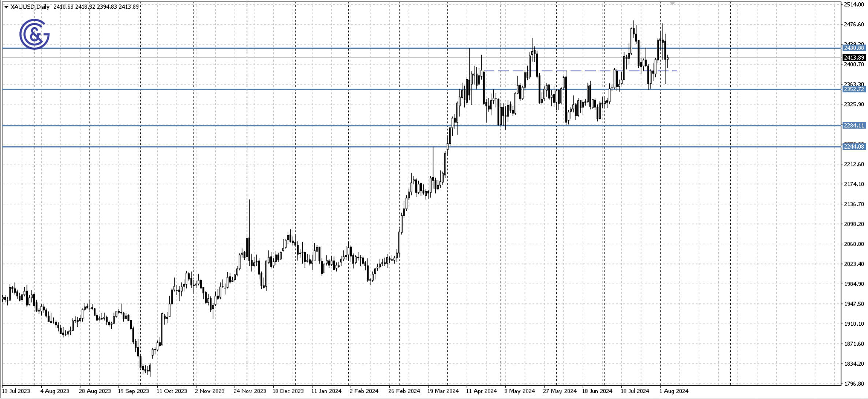
Task: Select the 2430.88 resistance level label
Action: tap(855, 48)
